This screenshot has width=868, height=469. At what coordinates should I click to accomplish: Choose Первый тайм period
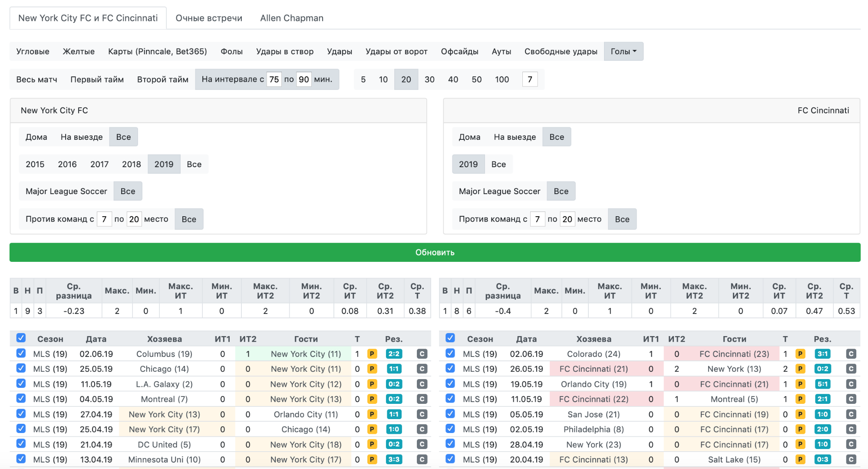coord(97,79)
